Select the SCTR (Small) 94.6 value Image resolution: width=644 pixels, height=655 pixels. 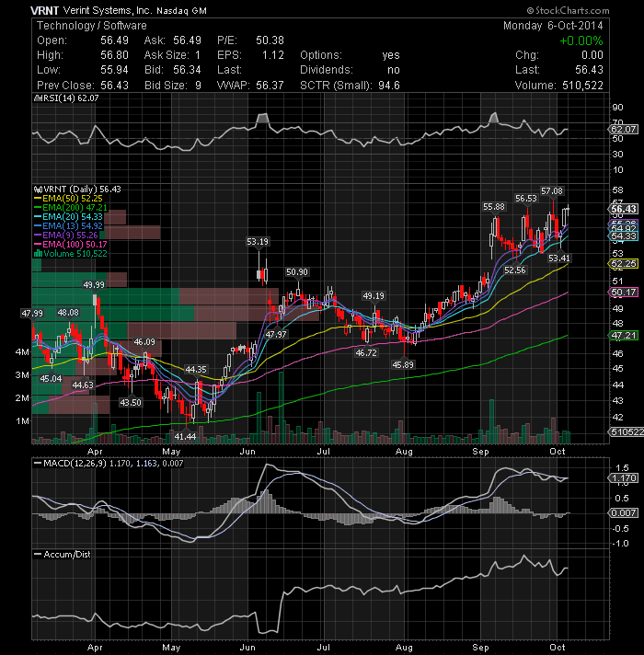coord(389,86)
